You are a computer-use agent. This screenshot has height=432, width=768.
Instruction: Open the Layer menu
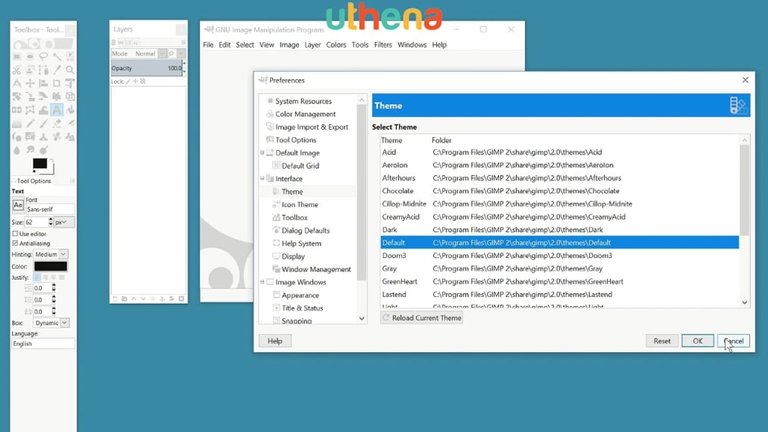pos(312,45)
